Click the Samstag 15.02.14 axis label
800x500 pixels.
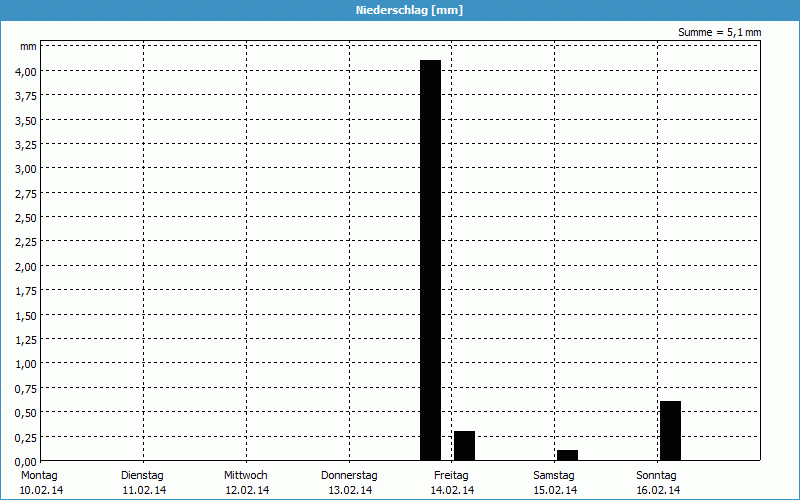pyautogui.click(x=555, y=483)
